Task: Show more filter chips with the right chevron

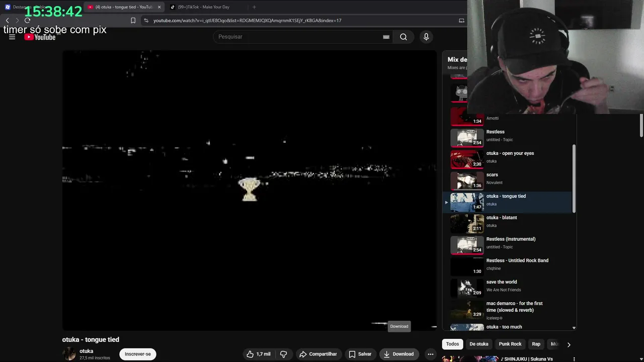Action: click(569, 344)
